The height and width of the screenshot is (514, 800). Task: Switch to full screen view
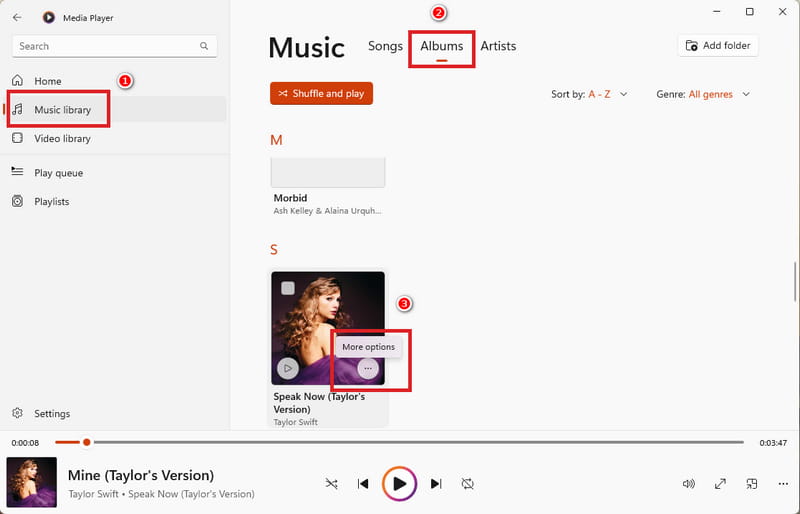click(x=720, y=483)
